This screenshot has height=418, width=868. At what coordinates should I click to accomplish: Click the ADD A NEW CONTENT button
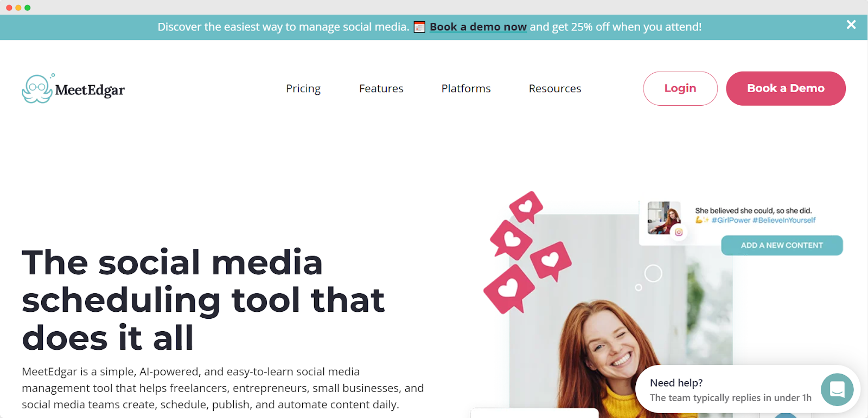[782, 245]
